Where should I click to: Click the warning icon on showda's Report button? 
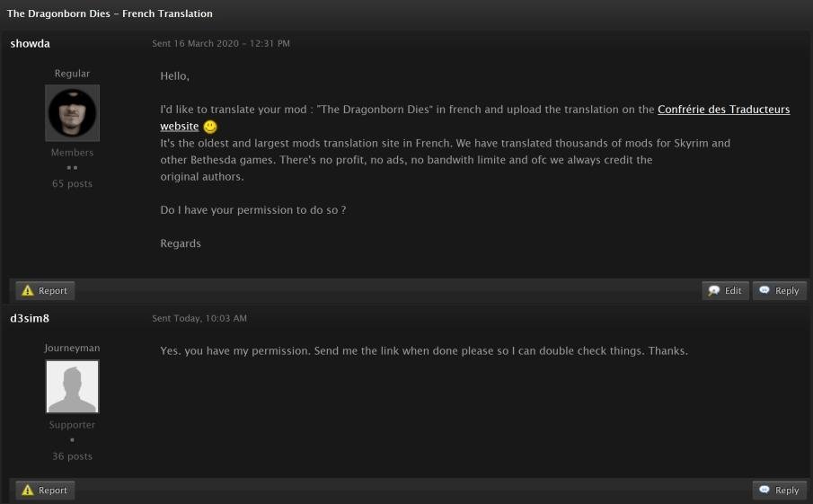[28, 291]
